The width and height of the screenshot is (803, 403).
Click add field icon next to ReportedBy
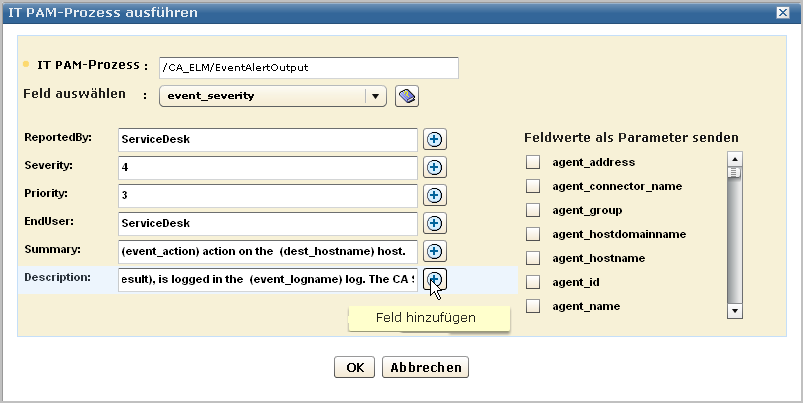434,140
